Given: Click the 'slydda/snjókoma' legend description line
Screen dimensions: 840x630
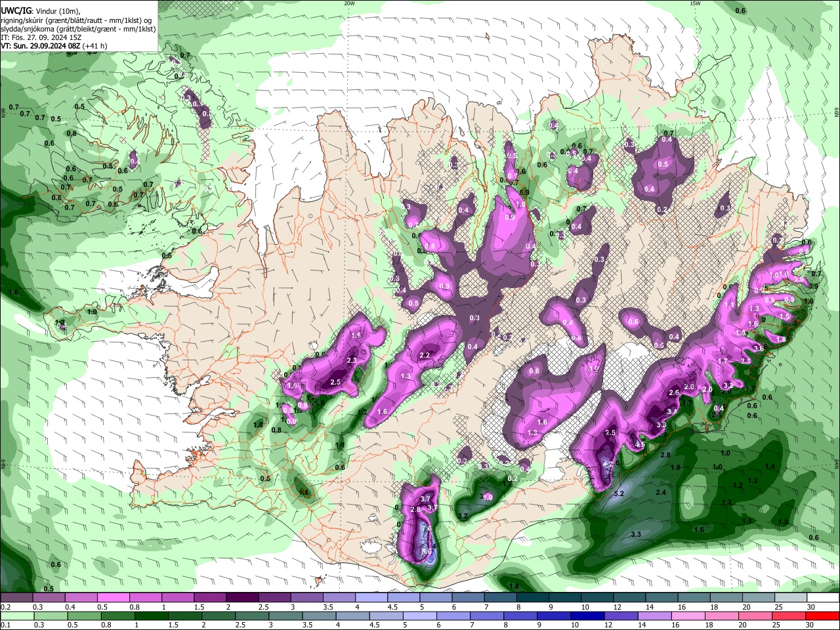Looking at the screenshot, I should [78, 29].
